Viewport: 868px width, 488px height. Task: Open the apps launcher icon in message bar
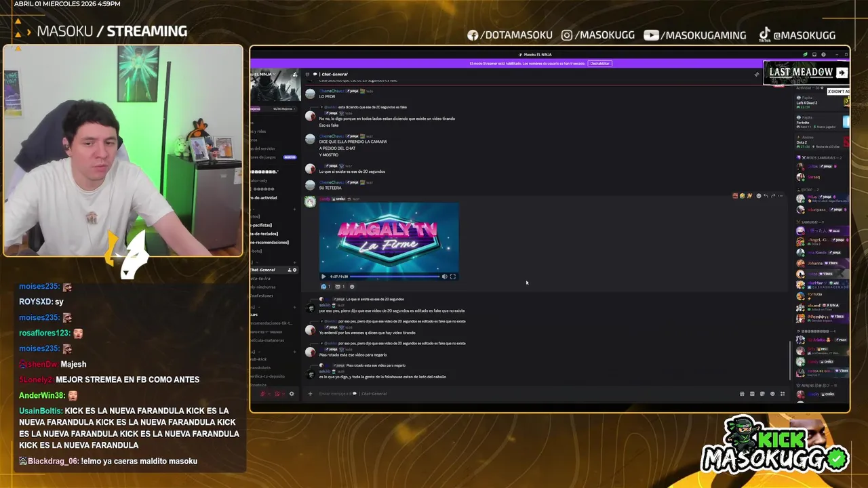783,394
